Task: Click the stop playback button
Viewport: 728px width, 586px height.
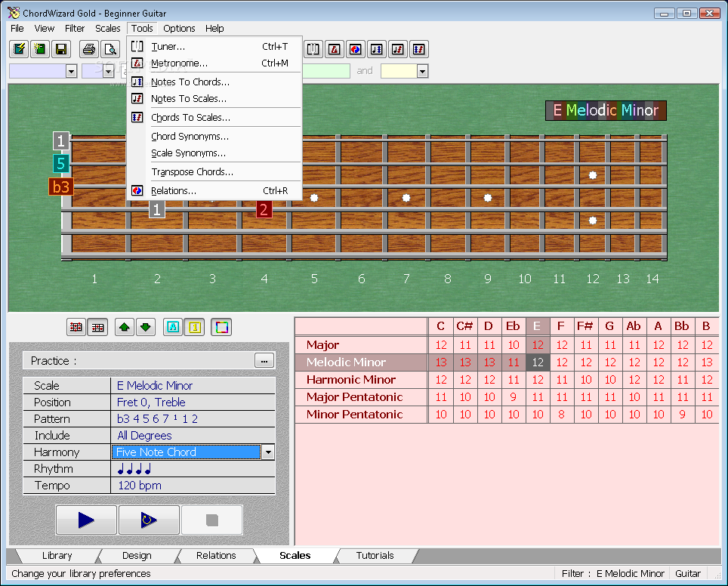Action: pos(211,520)
